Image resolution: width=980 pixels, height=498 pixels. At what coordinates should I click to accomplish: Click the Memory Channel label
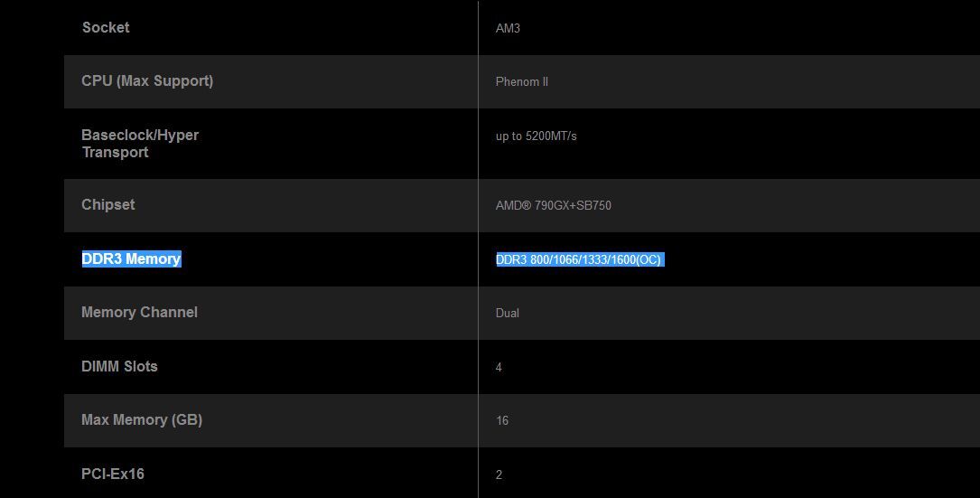click(139, 312)
